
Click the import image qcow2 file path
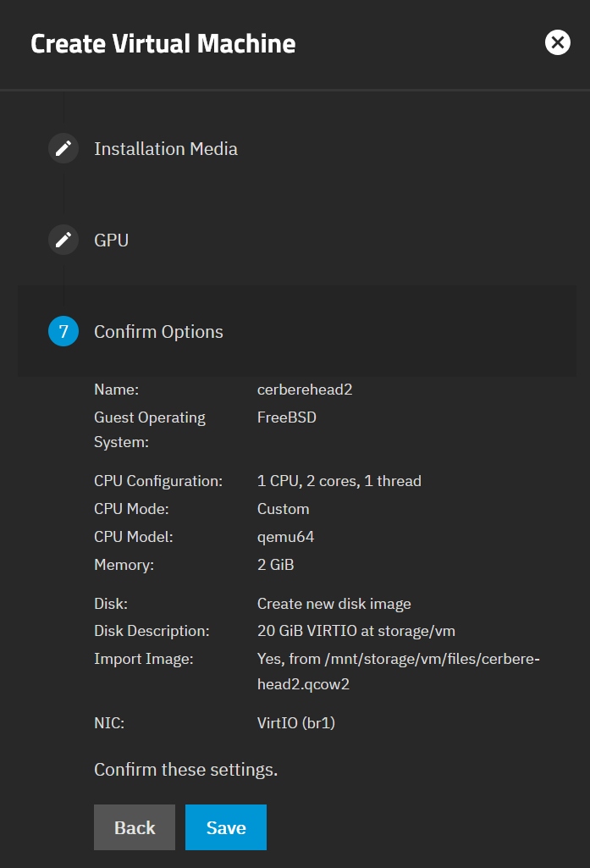398,672
